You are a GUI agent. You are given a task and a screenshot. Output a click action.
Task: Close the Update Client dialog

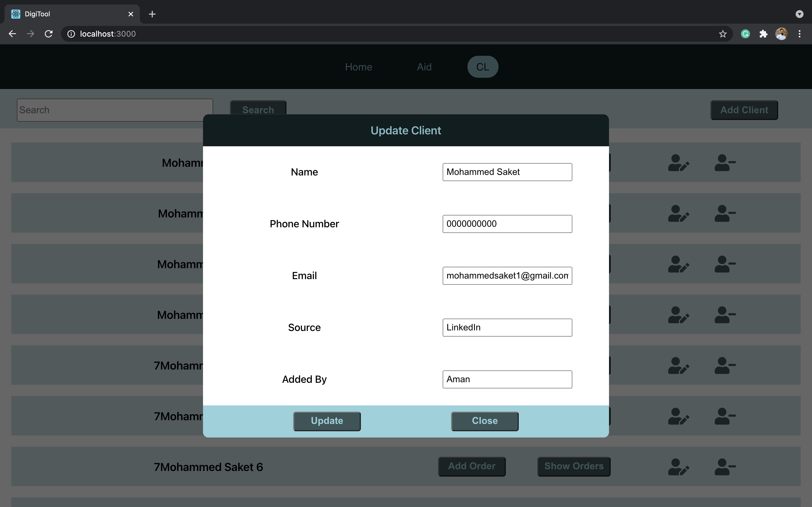coord(484,421)
